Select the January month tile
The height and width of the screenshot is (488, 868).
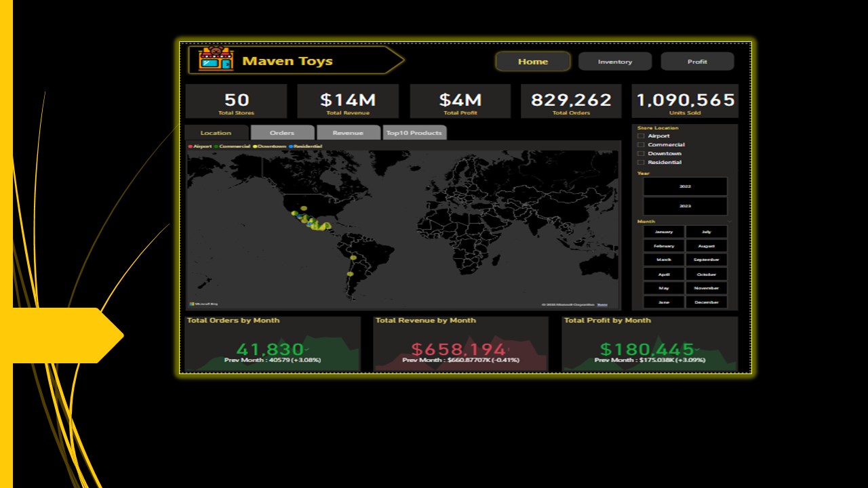pyautogui.click(x=664, y=232)
